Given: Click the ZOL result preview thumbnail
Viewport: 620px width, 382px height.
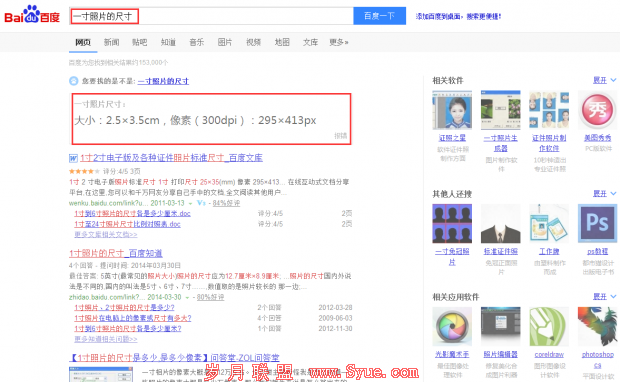Looking at the screenshot, I should [101, 374].
